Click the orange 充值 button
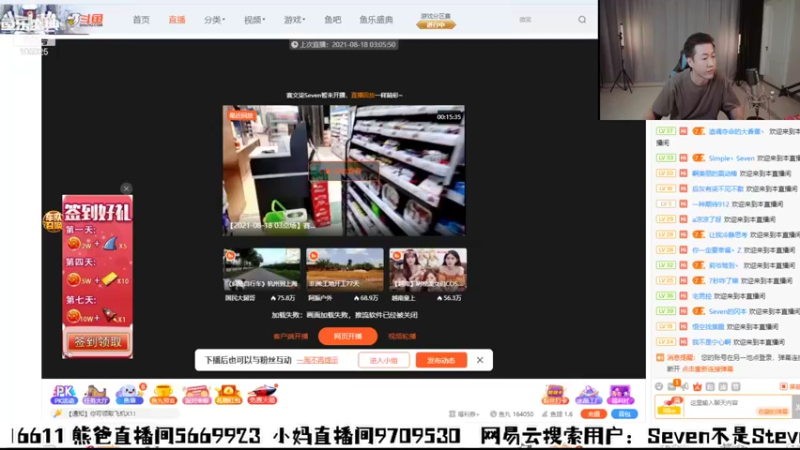 [593, 414]
